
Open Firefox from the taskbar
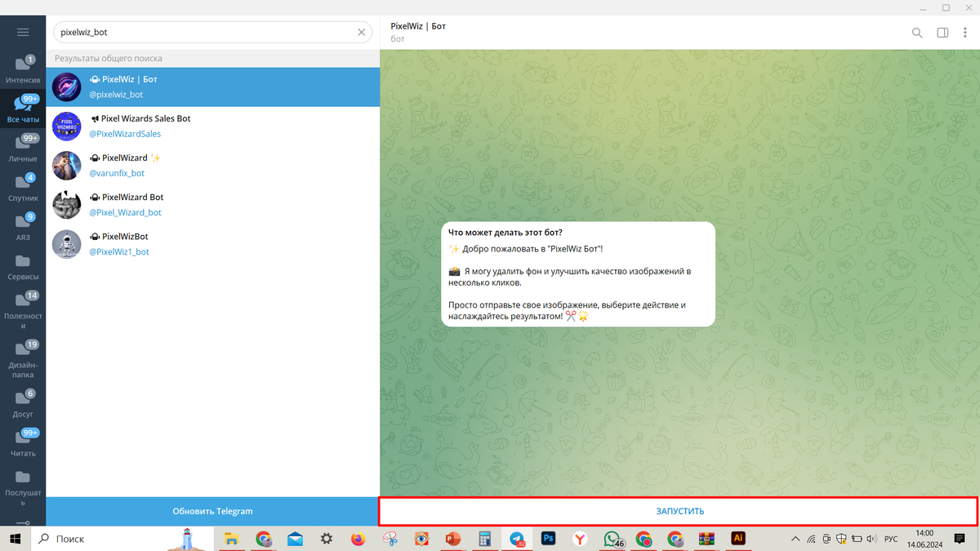click(358, 539)
